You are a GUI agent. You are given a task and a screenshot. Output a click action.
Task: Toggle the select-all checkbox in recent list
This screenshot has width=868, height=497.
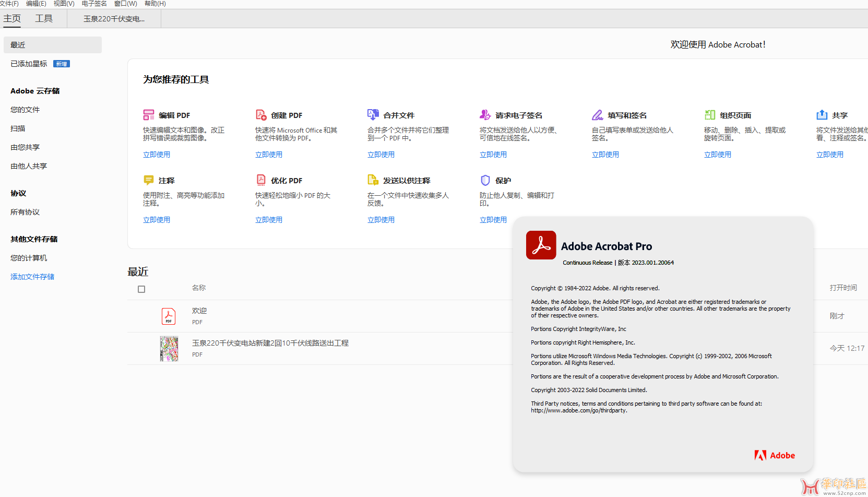[141, 289]
